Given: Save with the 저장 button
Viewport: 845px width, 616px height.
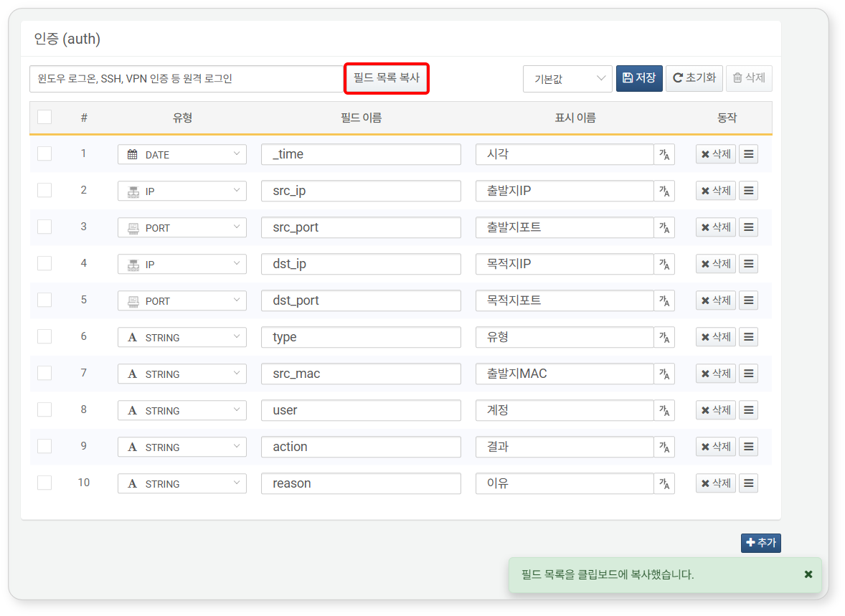Looking at the screenshot, I should coord(639,78).
